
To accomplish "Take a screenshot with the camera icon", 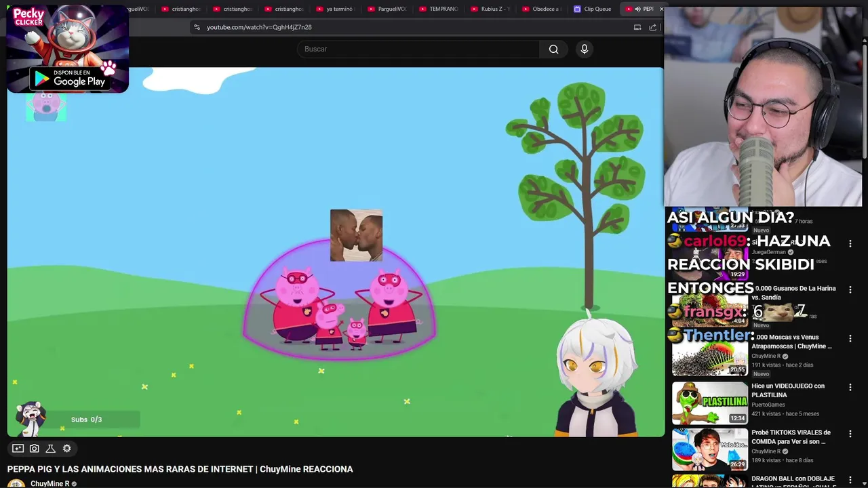I will 35,448.
